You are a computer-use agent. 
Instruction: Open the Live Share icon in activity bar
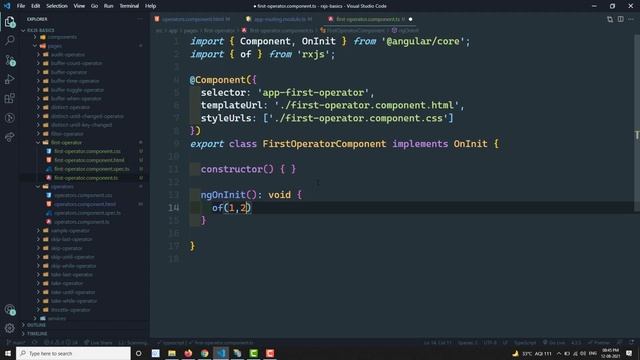click(10, 137)
